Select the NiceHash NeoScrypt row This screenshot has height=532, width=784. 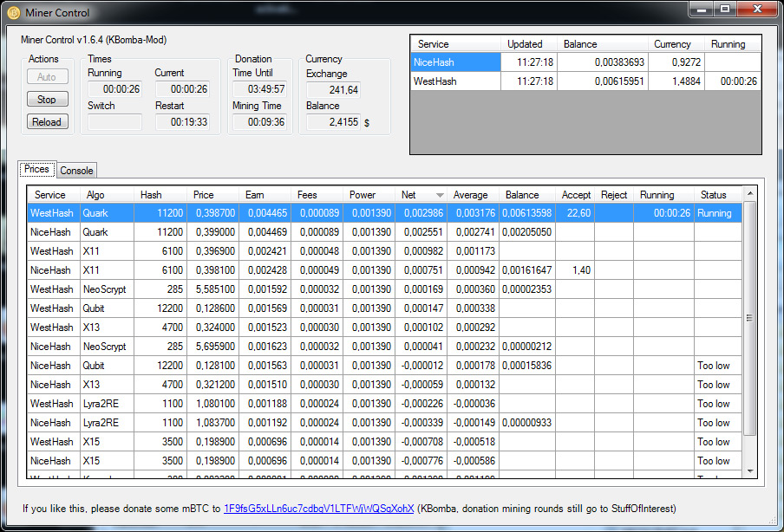384,347
